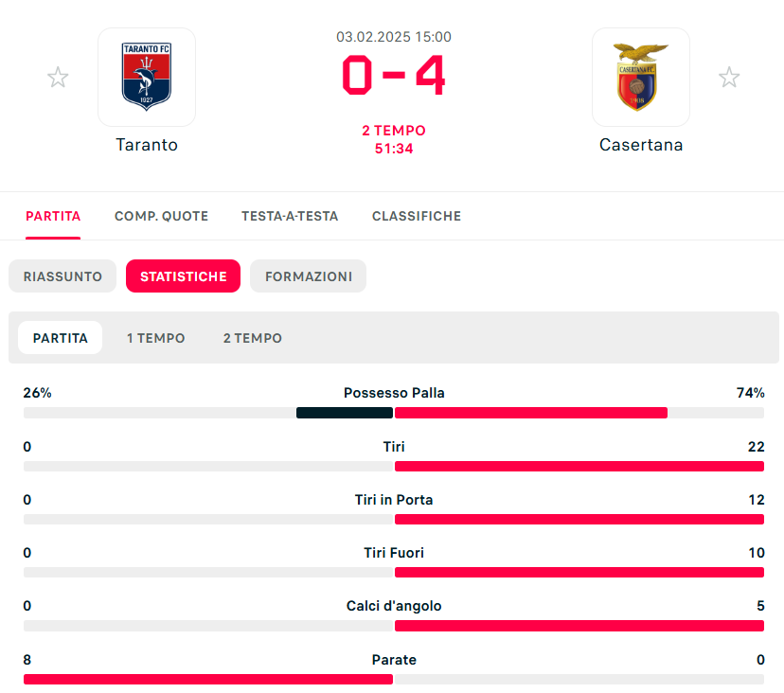Favorite Taranto with the star icon
The image size is (784, 693).
coord(58,77)
